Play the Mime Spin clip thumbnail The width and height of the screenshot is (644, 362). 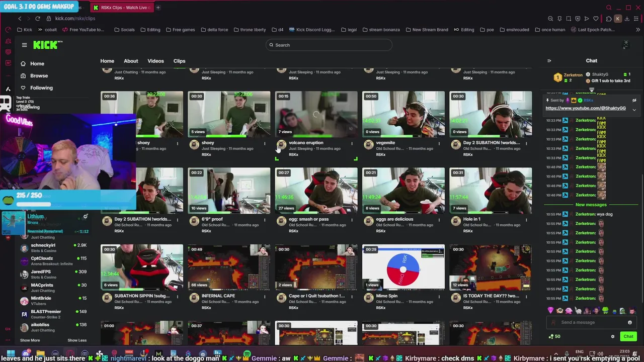[x=404, y=266]
